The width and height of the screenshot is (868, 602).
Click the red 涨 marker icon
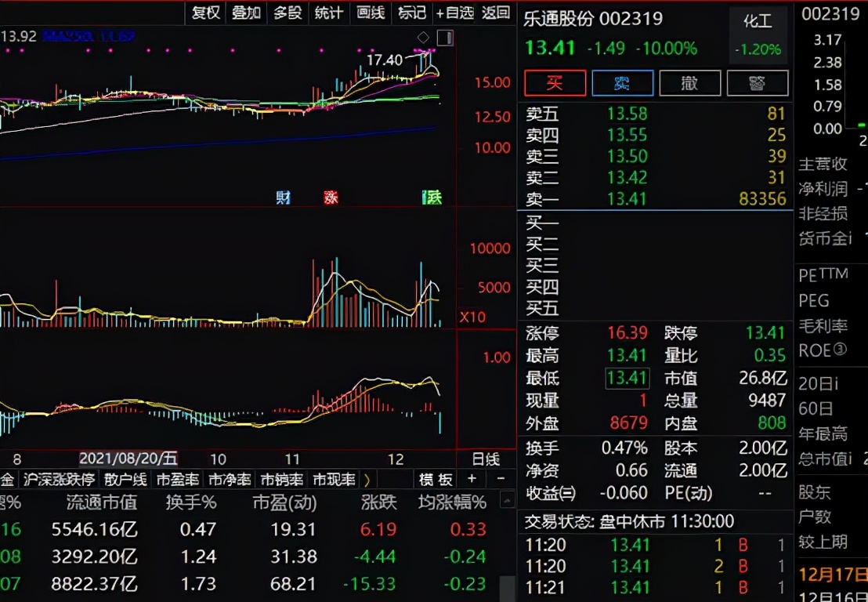pyautogui.click(x=331, y=198)
